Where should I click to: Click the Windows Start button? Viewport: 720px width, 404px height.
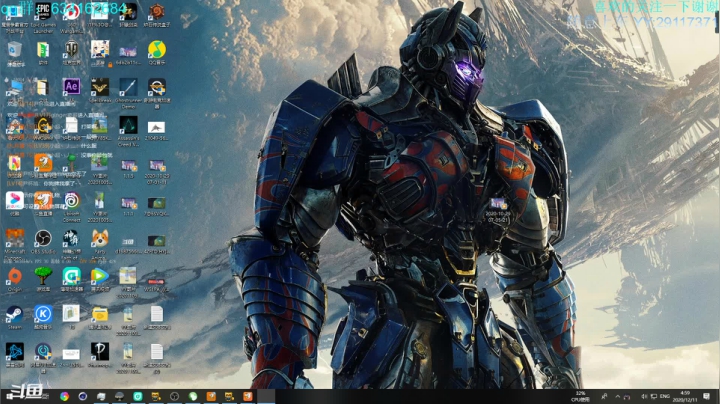[x=10, y=396]
